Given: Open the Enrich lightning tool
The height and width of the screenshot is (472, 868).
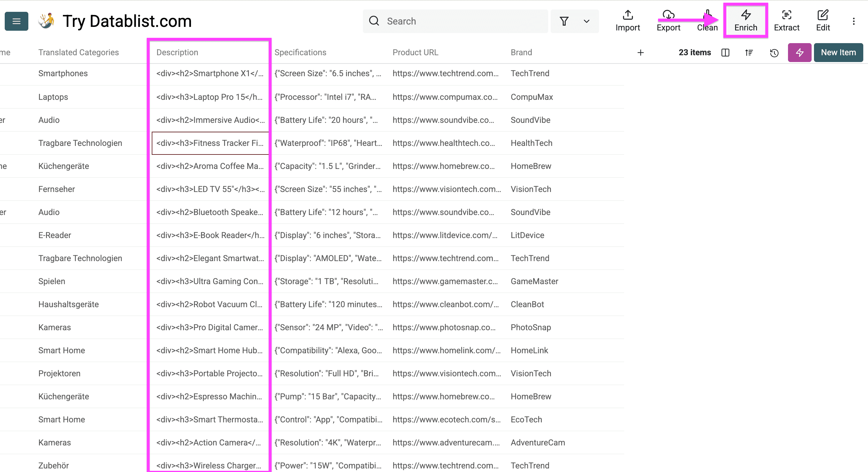Looking at the screenshot, I should (745, 21).
